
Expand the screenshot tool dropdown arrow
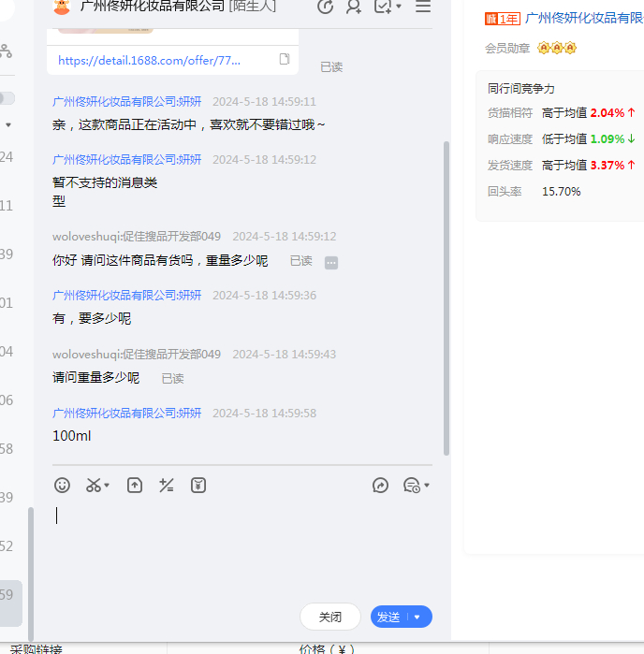point(107,486)
